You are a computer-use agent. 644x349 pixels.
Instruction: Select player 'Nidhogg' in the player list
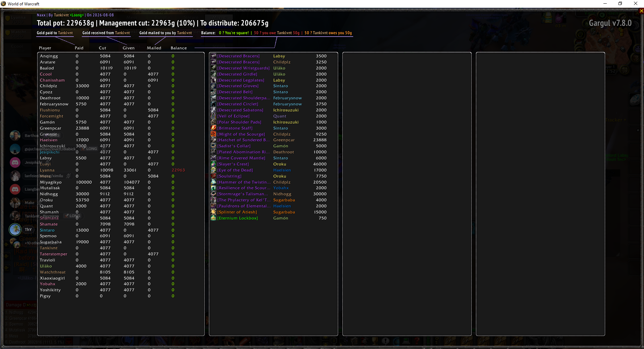pos(49,194)
